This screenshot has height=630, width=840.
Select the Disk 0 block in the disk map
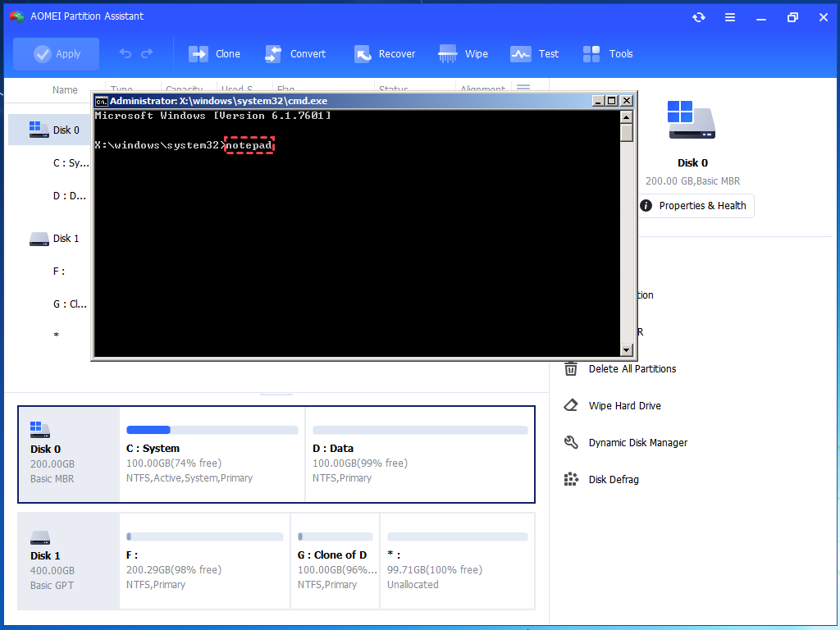[x=69, y=454]
